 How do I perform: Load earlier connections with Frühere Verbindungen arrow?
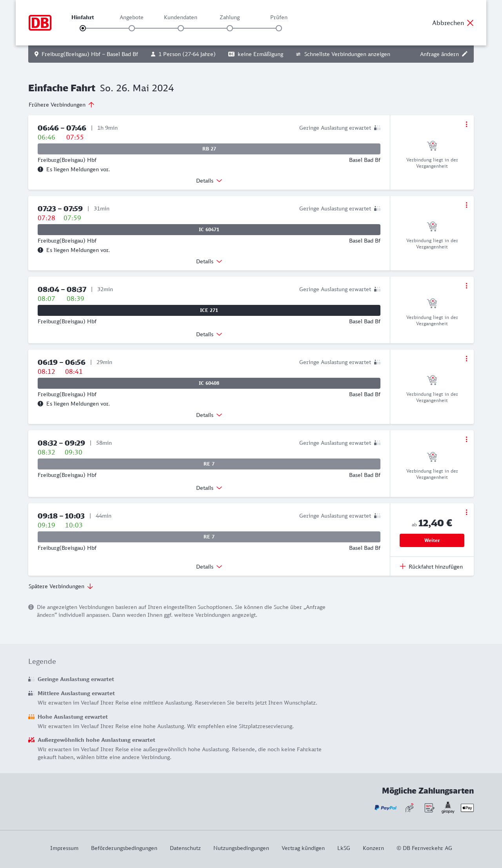[x=91, y=105]
